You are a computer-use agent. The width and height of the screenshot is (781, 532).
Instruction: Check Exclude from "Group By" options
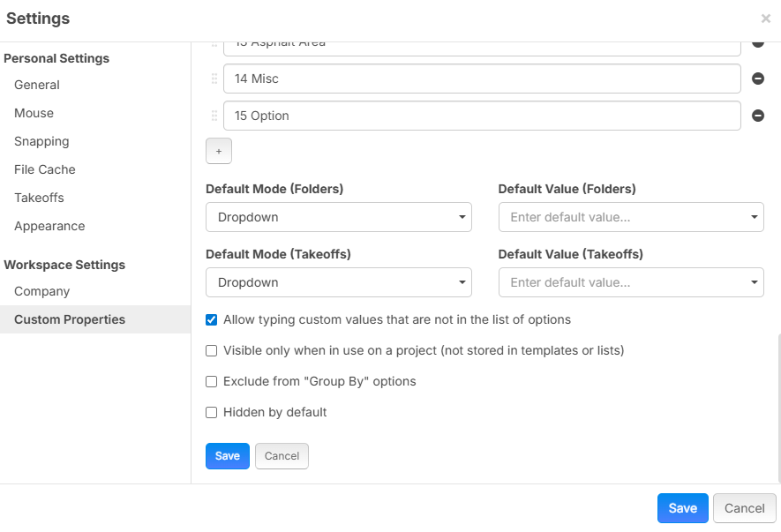(212, 381)
